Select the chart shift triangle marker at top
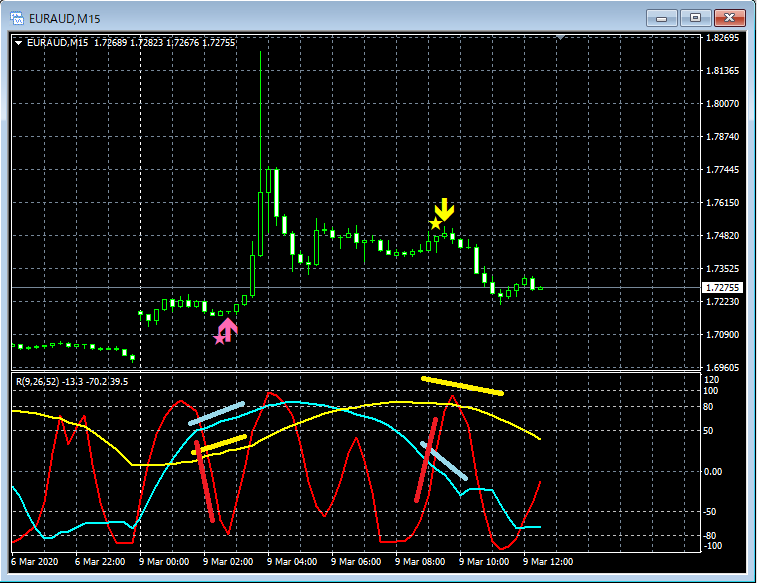 pyautogui.click(x=560, y=37)
